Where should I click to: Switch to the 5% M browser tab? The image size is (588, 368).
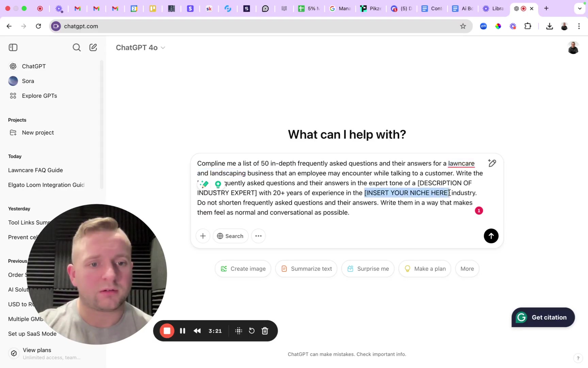tap(309, 9)
